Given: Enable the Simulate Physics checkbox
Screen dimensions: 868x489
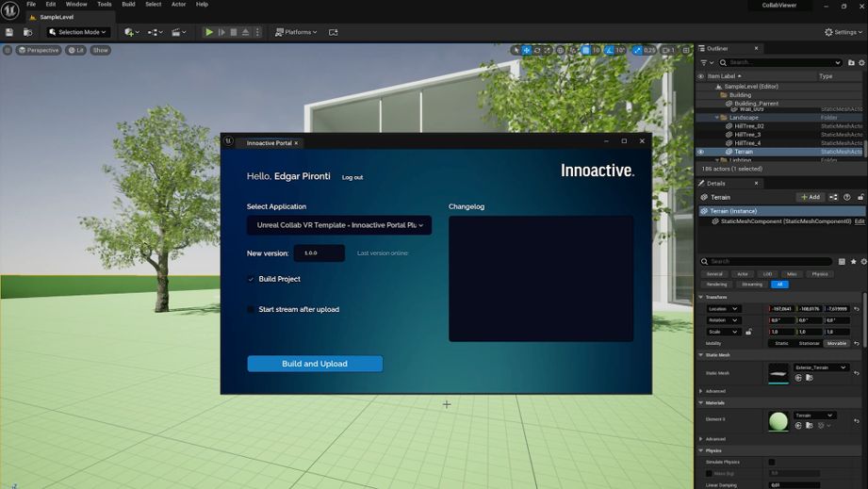Looking at the screenshot, I should click(x=772, y=462).
